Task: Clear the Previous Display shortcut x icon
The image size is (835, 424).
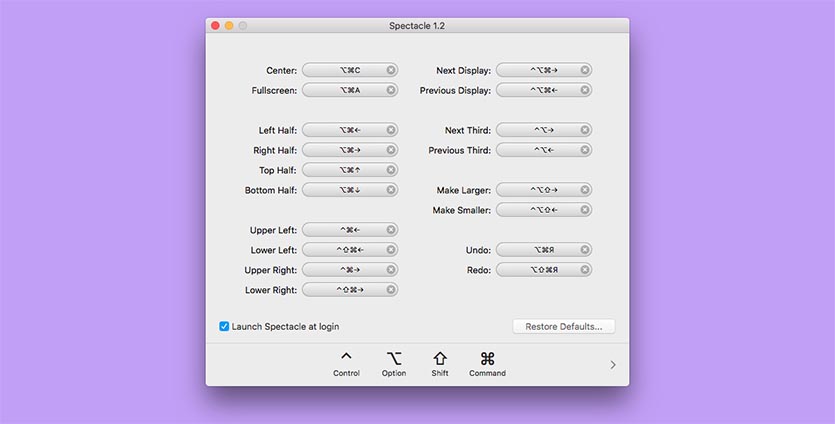Action: click(x=585, y=90)
